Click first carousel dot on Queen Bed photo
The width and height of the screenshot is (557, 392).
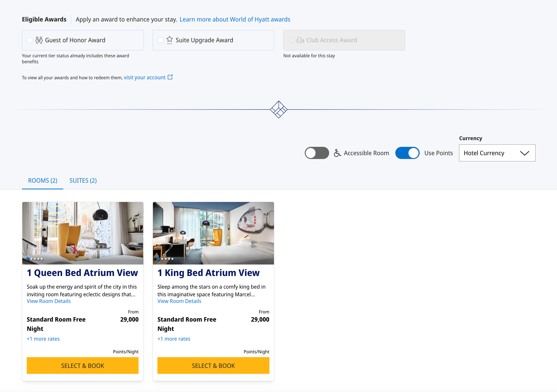click(28, 259)
